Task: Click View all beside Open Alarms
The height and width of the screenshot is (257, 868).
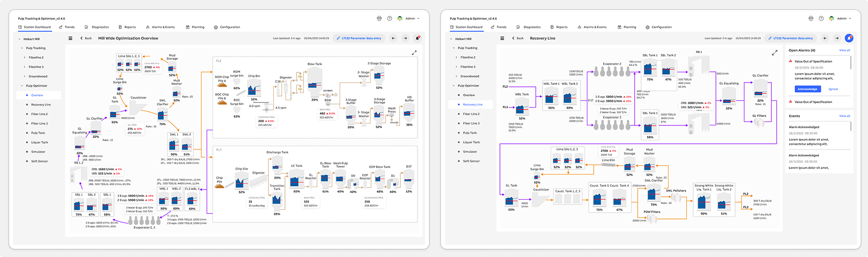Action: 844,50
